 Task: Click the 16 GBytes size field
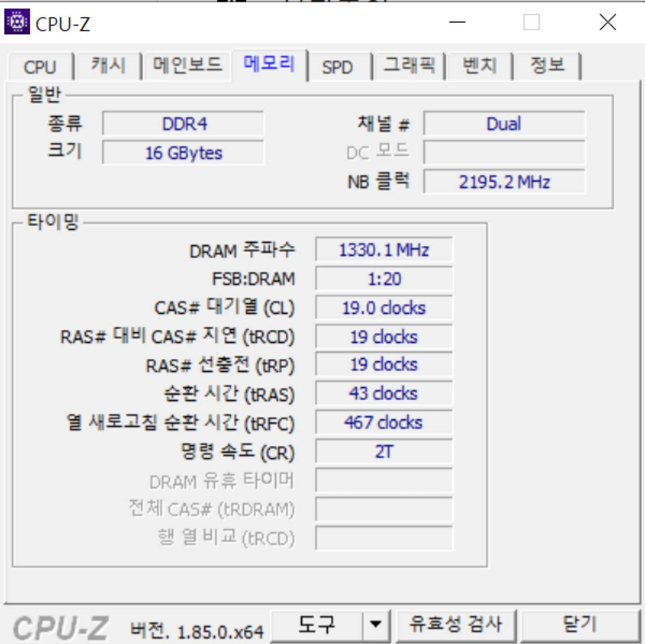click(x=184, y=153)
